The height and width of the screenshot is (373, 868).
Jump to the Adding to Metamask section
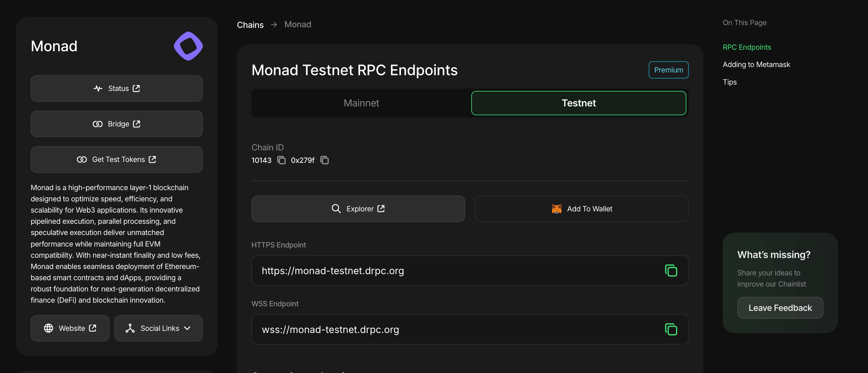[x=756, y=64]
